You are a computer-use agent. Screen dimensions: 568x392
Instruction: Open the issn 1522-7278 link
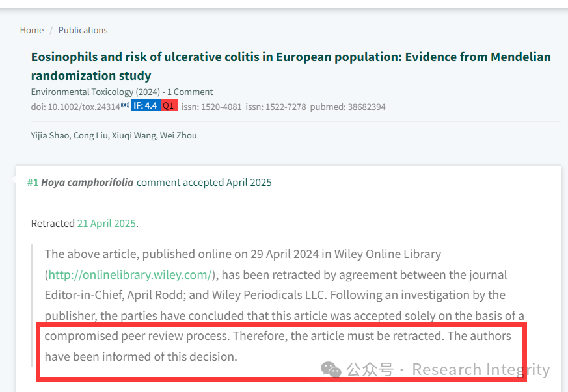276,107
